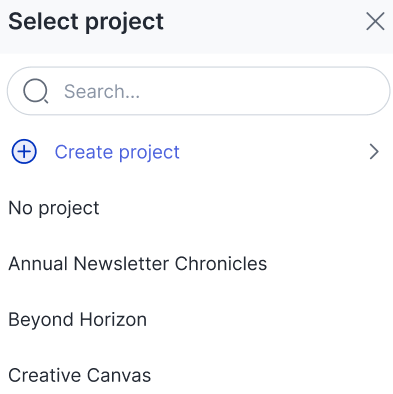This screenshot has width=393, height=394.
Task: Click the blue plus circle icon
Action: click(24, 152)
